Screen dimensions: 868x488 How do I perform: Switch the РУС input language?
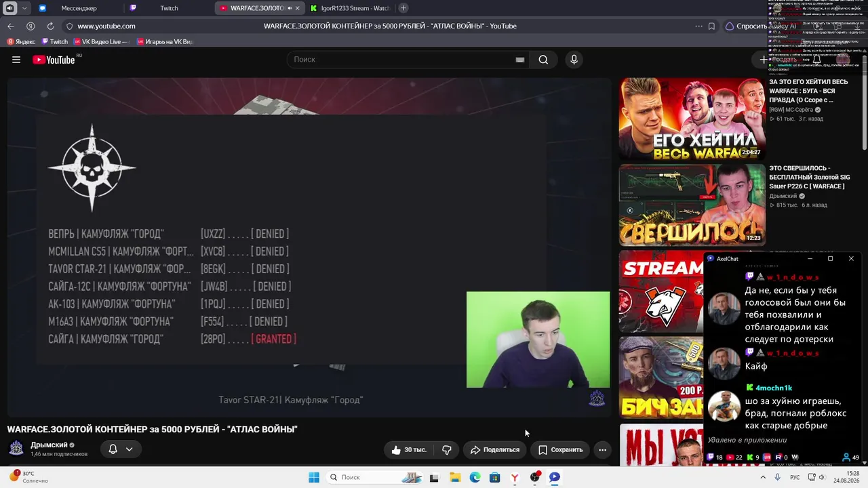[795, 477]
